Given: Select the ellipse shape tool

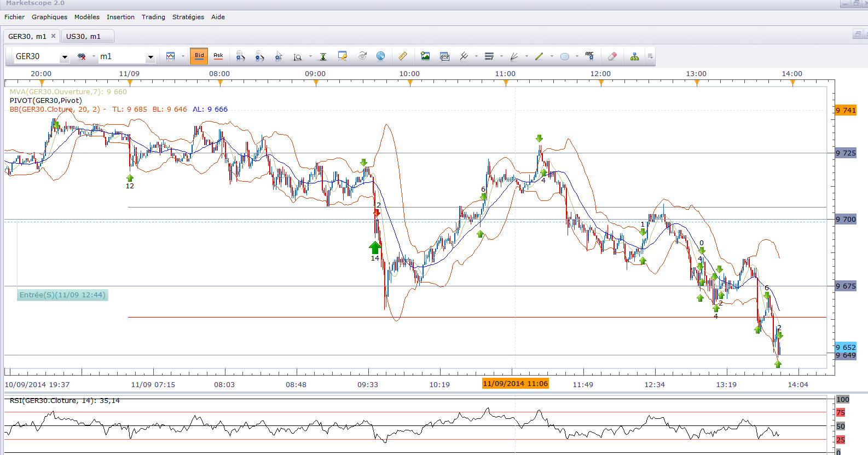Looking at the screenshot, I should [565, 56].
